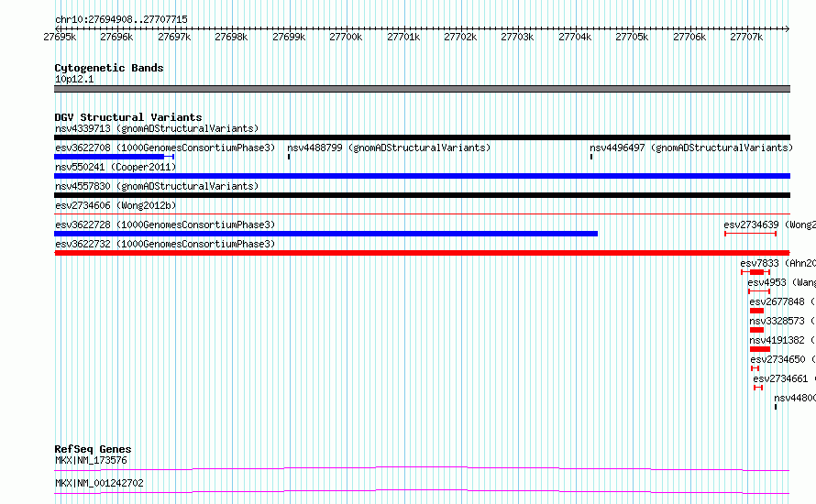
Task: Click the esv2734650 variant label
Action: 783,359
